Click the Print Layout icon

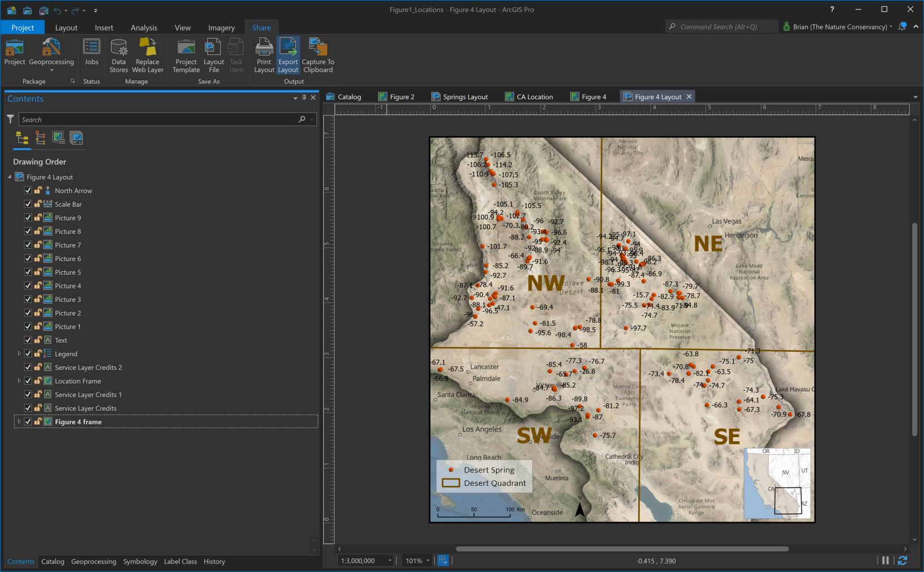click(x=264, y=48)
